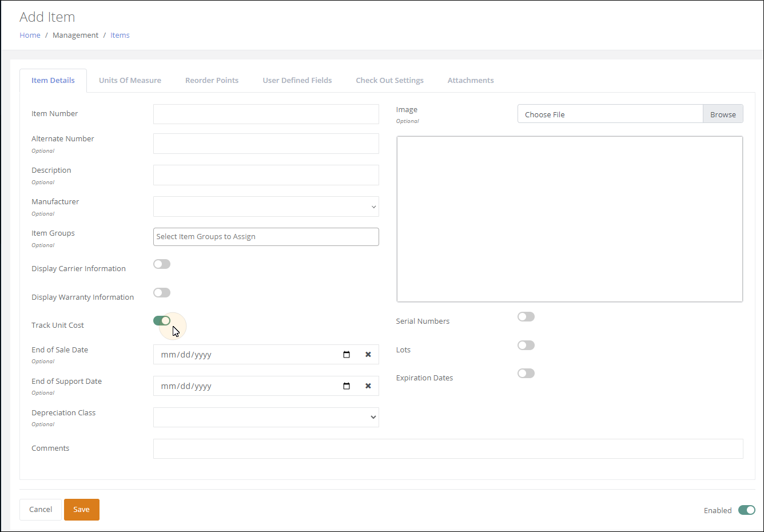764x532 pixels.
Task: Toggle Display Warranty Information switch
Action: [162, 292]
